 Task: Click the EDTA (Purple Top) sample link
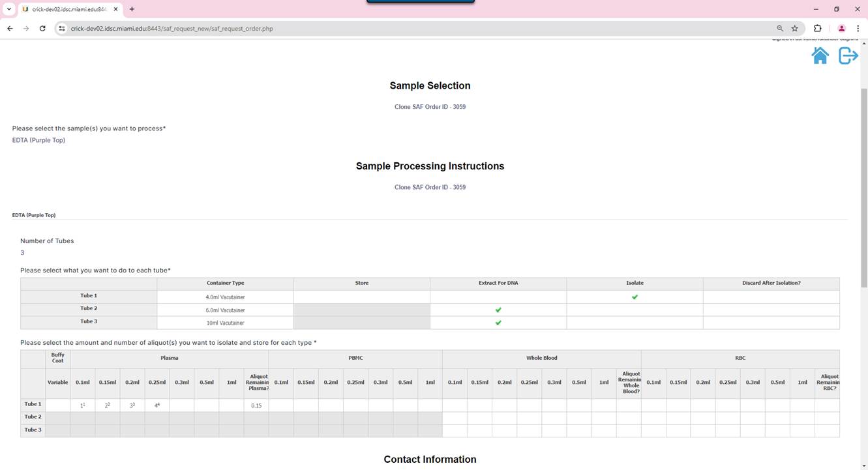coord(38,140)
